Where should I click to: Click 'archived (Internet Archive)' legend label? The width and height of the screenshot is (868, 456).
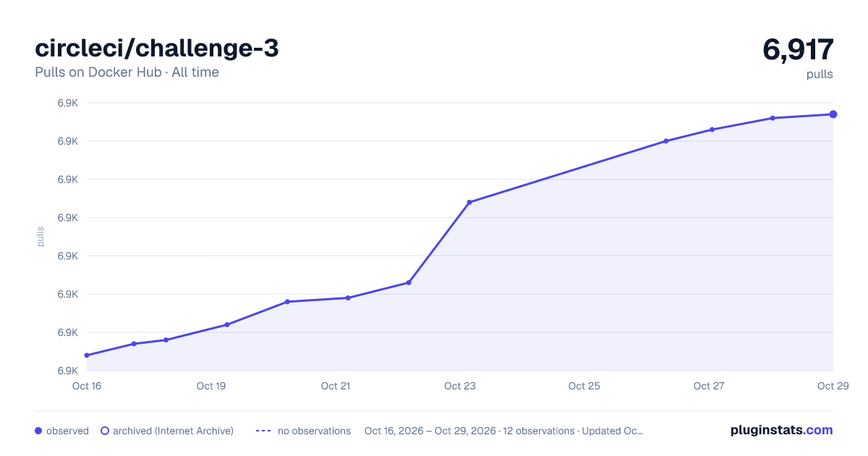coord(173,431)
